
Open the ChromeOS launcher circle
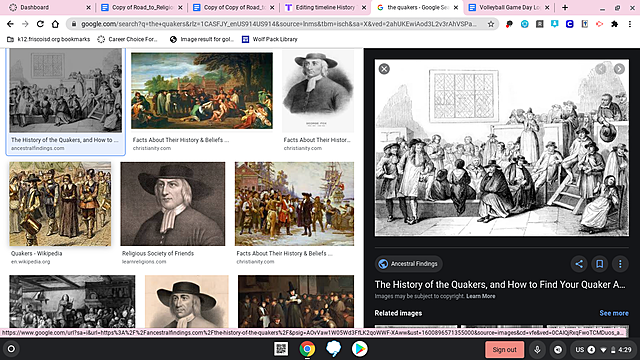(x=11, y=349)
